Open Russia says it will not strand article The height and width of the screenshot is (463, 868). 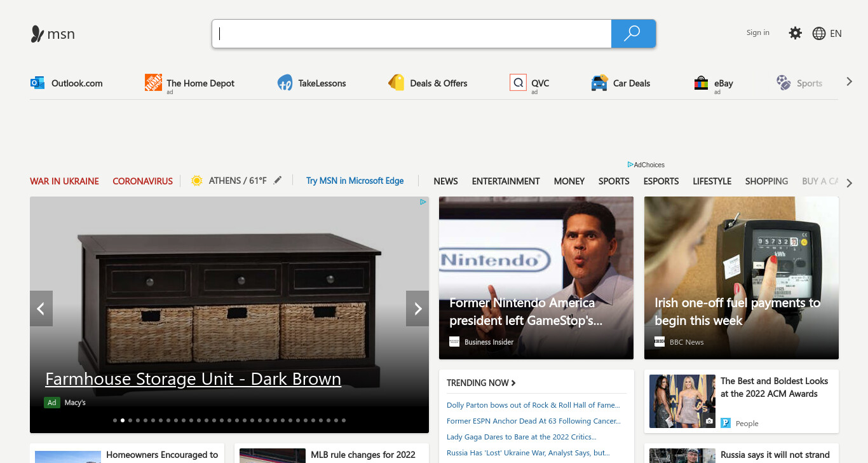(775, 455)
